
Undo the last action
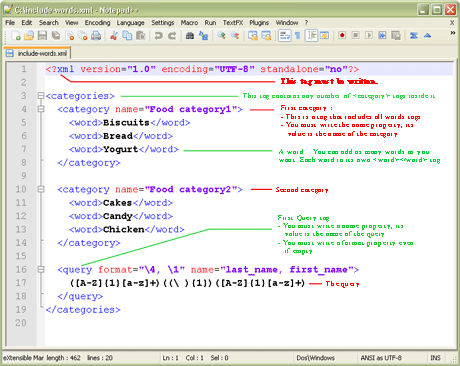[x=158, y=35]
